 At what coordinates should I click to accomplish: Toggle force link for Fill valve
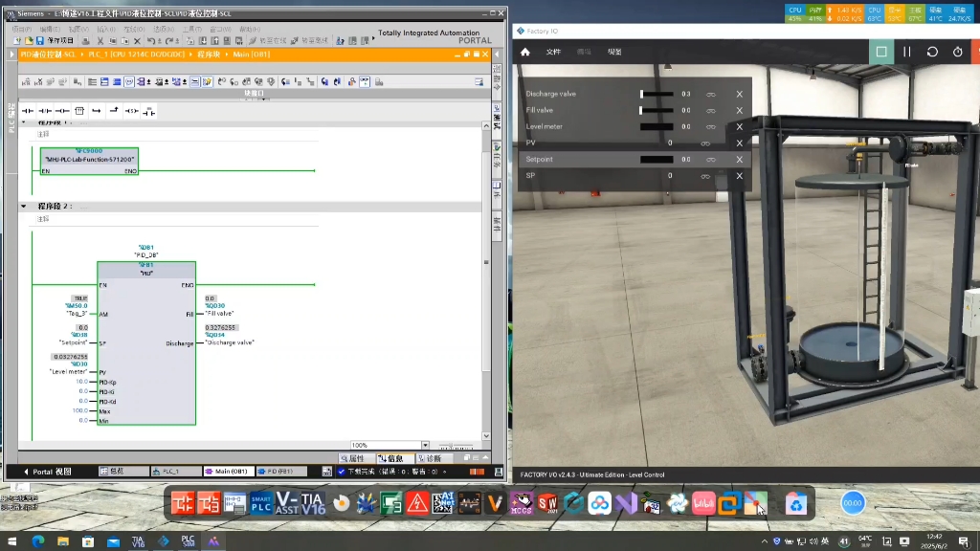(711, 111)
